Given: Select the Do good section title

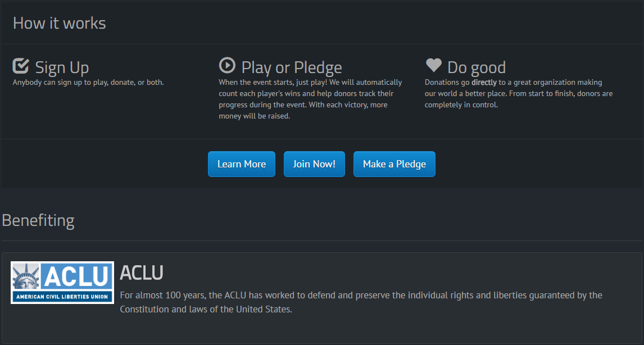Looking at the screenshot, I should tap(477, 67).
